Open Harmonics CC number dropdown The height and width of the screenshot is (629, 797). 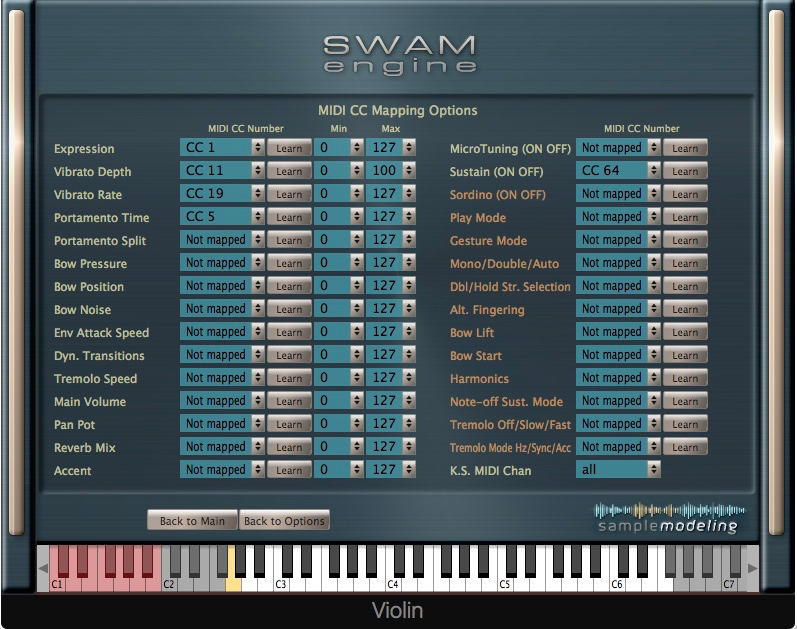618,378
